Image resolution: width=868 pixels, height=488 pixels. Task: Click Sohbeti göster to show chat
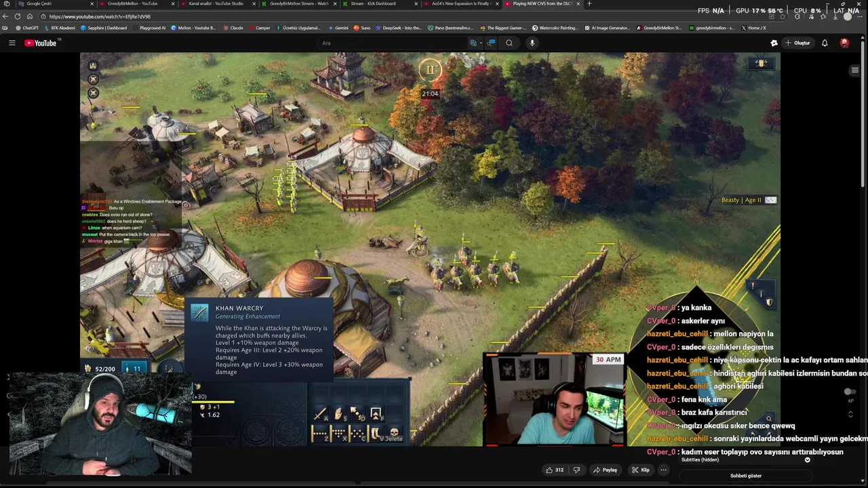click(x=746, y=476)
